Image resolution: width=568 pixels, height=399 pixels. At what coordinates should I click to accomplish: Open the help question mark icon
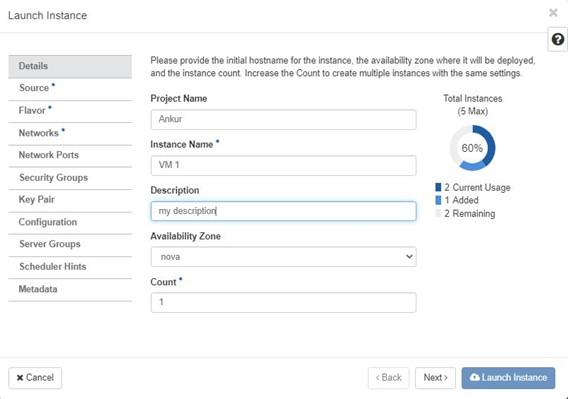pos(557,39)
